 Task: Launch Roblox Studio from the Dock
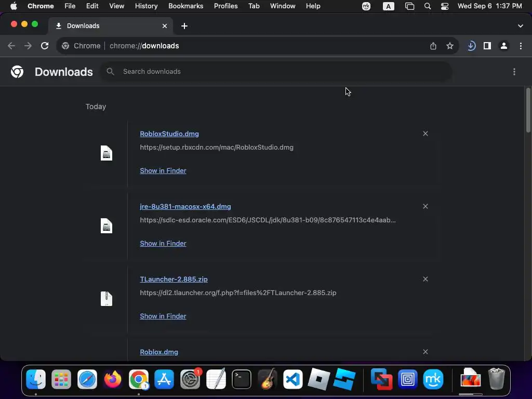coord(344,379)
